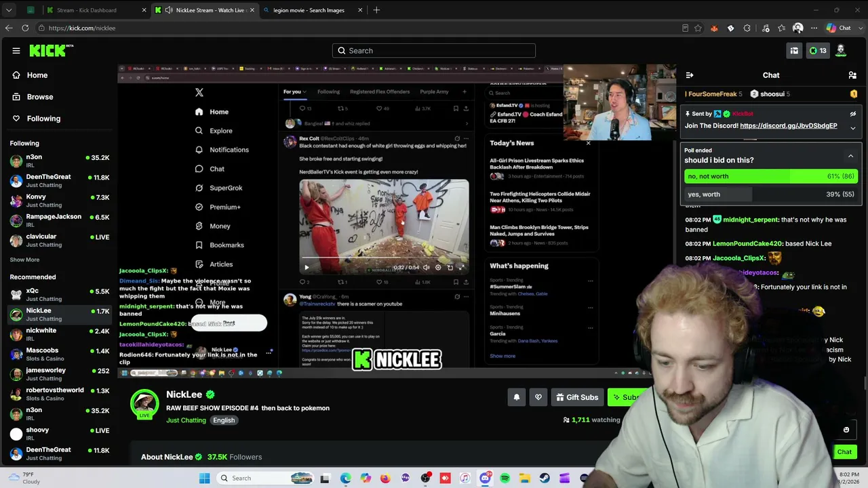Viewport: 868px width, 488px height.
Task: Click the 'no, not worth' poll bar
Action: (x=771, y=176)
